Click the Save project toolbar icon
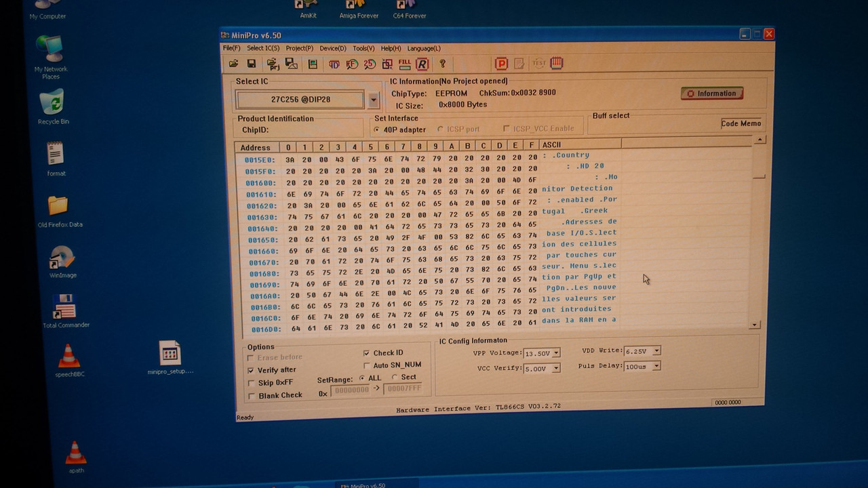The width and height of the screenshot is (868, 488). click(x=292, y=64)
